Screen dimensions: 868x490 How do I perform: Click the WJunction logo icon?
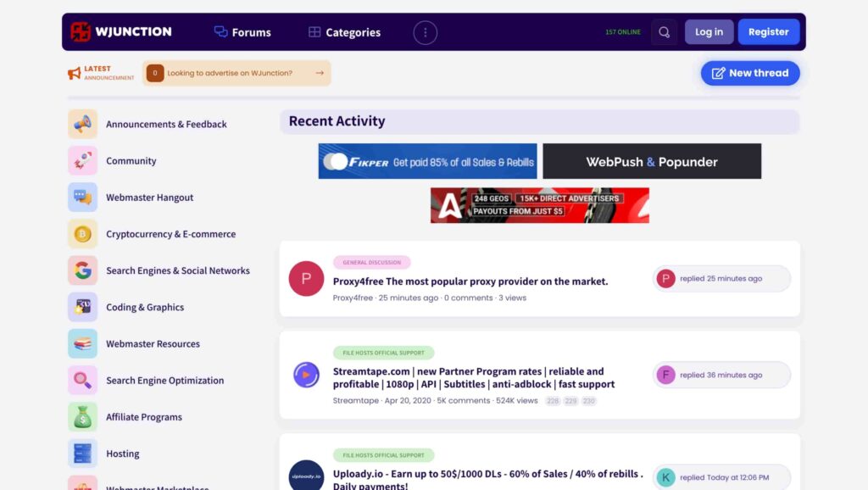click(x=81, y=31)
